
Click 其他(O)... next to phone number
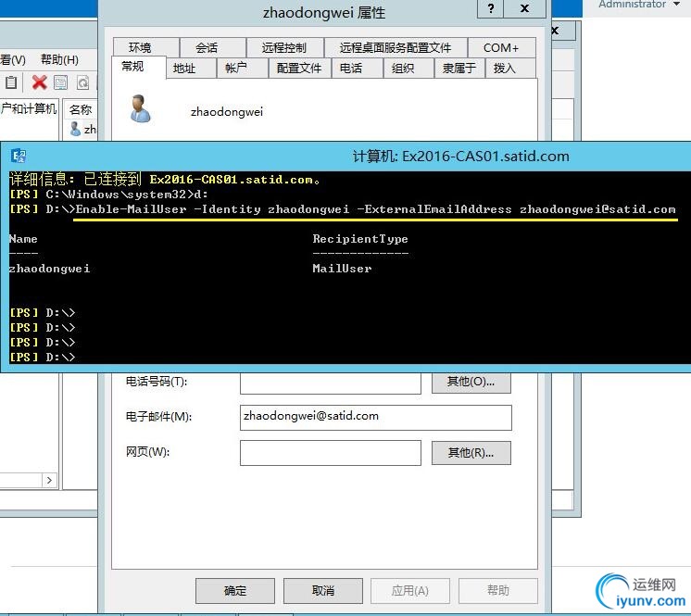471,383
